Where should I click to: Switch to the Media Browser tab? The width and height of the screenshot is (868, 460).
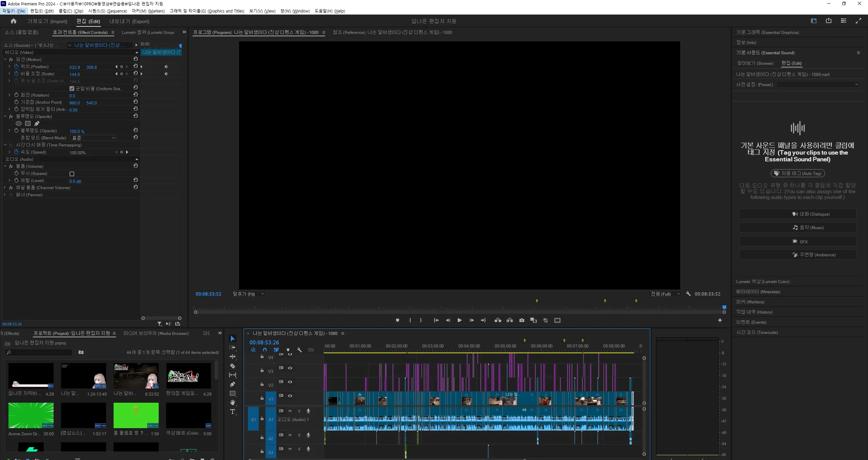coord(156,333)
